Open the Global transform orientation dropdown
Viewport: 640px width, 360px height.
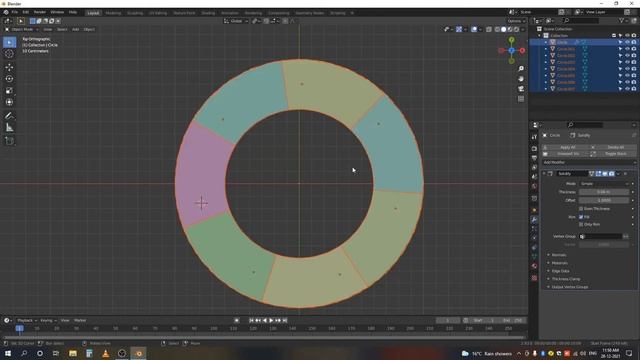(236, 21)
